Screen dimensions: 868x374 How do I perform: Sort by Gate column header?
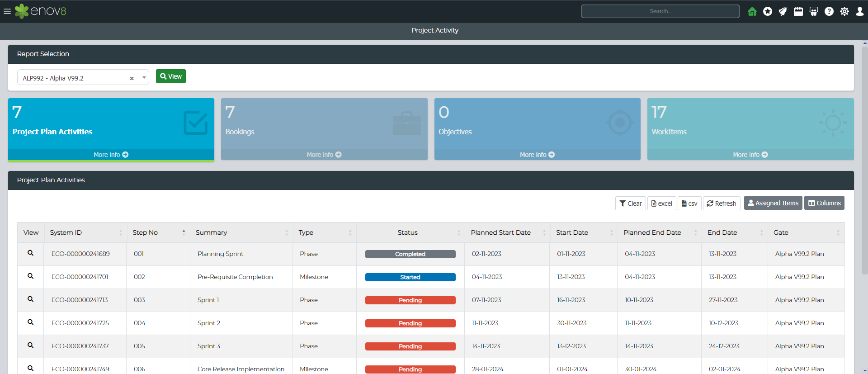806,232
